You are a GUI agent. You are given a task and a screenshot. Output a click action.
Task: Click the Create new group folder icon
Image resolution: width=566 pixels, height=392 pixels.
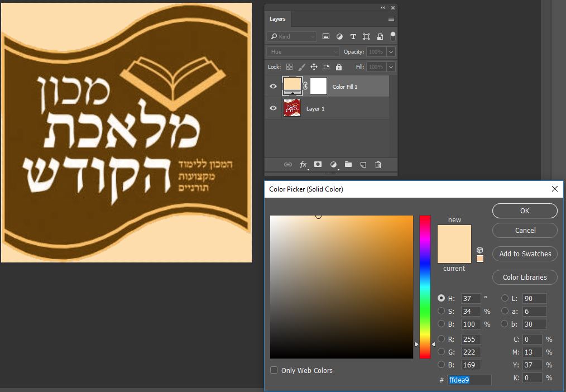pos(348,165)
